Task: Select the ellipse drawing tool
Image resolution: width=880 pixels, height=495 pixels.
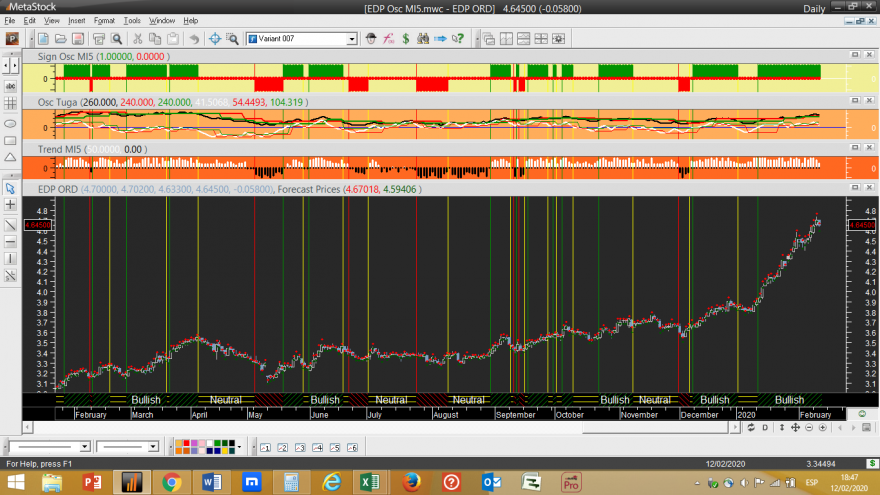Action: click(x=10, y=123)
